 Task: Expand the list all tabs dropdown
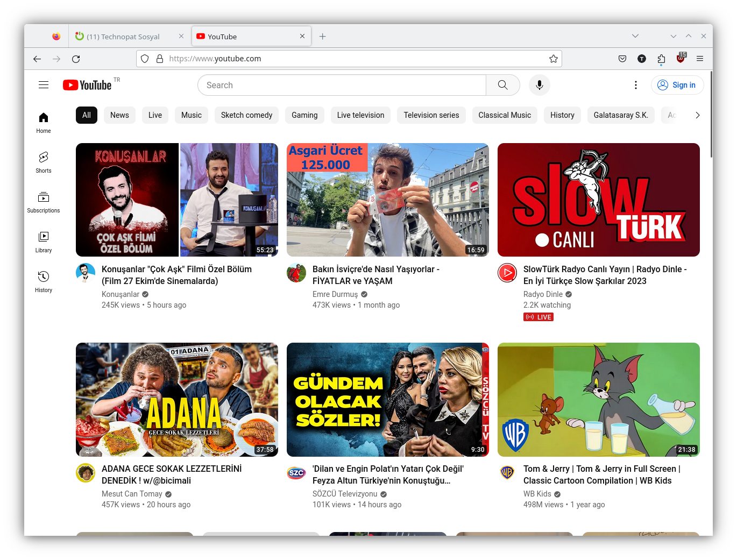click(x=635, y=36)
